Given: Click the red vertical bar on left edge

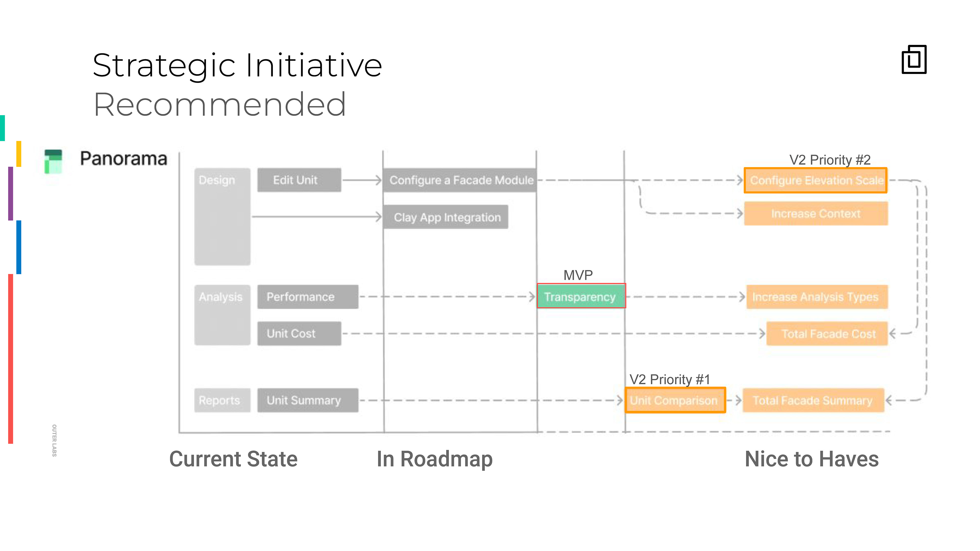Looking at the screenshot, I should (x=11, y=359).
